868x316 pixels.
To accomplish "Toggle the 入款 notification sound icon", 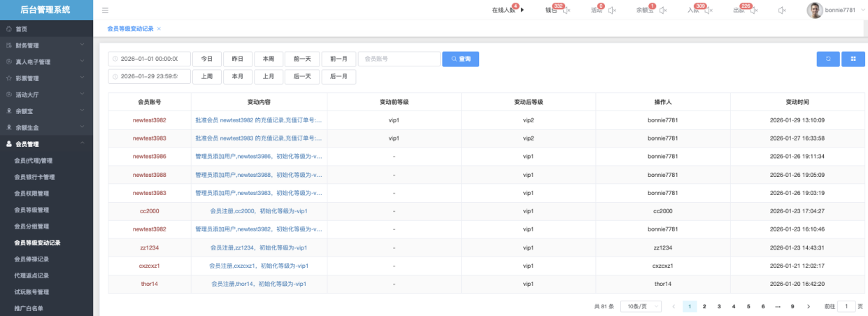I will (710, 10).
